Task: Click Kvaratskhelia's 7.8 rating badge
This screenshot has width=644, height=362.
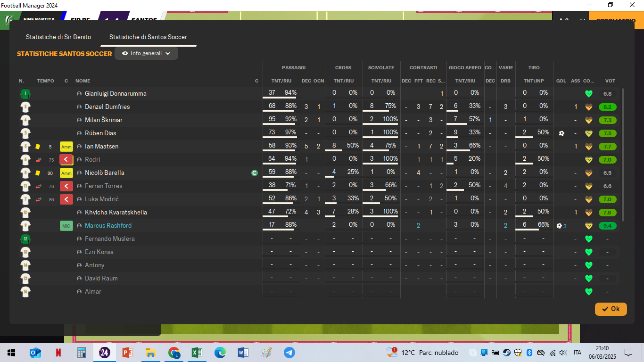Action: point(607,213)
